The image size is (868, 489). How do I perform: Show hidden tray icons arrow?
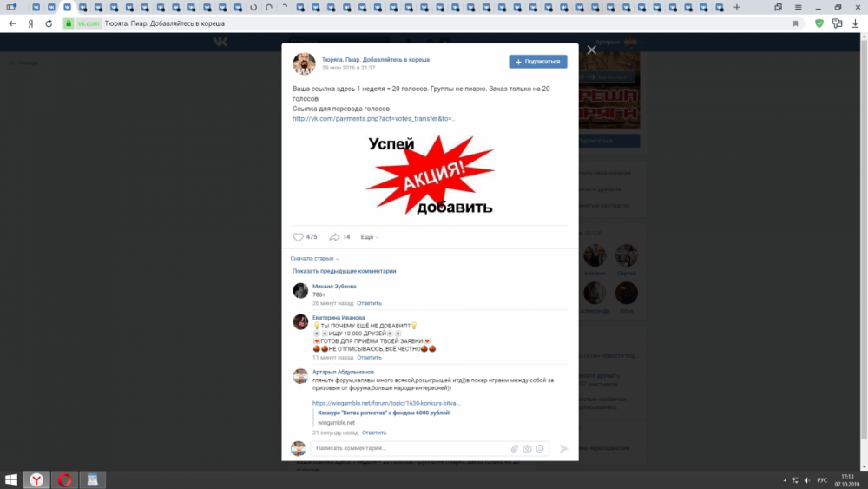pos(785,480)
